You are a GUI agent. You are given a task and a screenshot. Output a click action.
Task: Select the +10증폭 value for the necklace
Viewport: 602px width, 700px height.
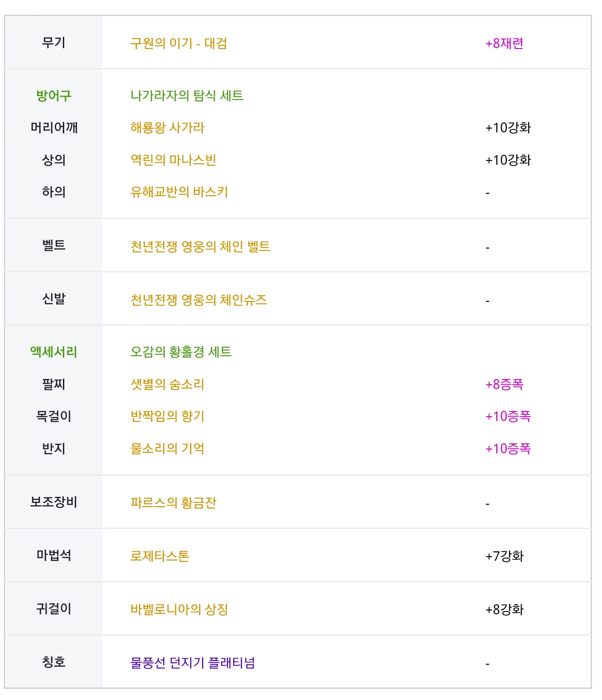[x=508, y=416]
